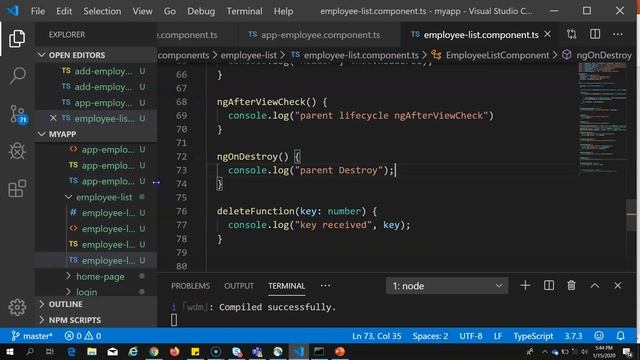Close the employee-list.component.ts tab
Viewport: 640px width, 360px height.
pyautogui.click(x=548, y=34)
